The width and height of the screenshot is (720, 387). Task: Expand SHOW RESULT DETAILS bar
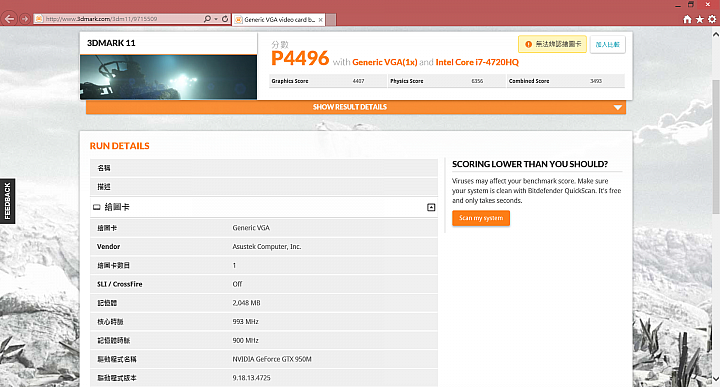[356, 107]
